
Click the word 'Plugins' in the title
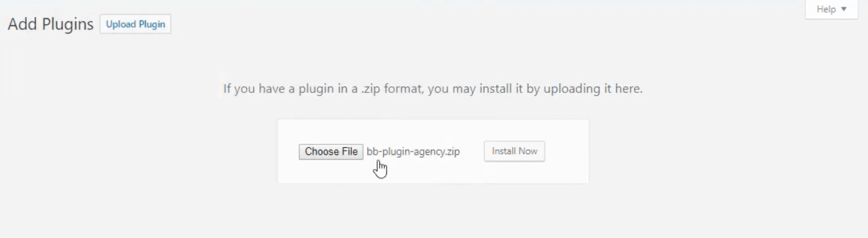point(68,25)
